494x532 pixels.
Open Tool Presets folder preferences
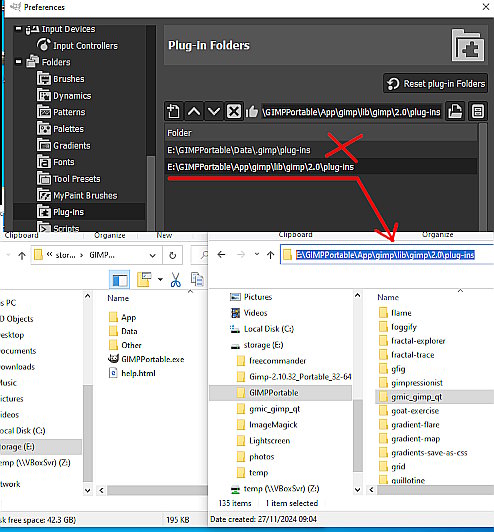pyautogui.click(x=69, y=178)
